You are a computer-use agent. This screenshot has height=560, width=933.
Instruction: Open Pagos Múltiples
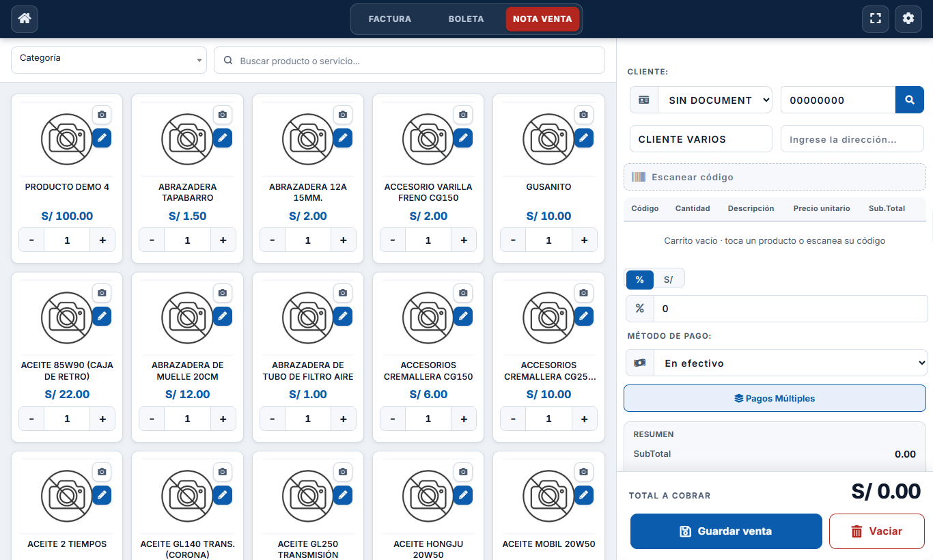tap(775, 398)
